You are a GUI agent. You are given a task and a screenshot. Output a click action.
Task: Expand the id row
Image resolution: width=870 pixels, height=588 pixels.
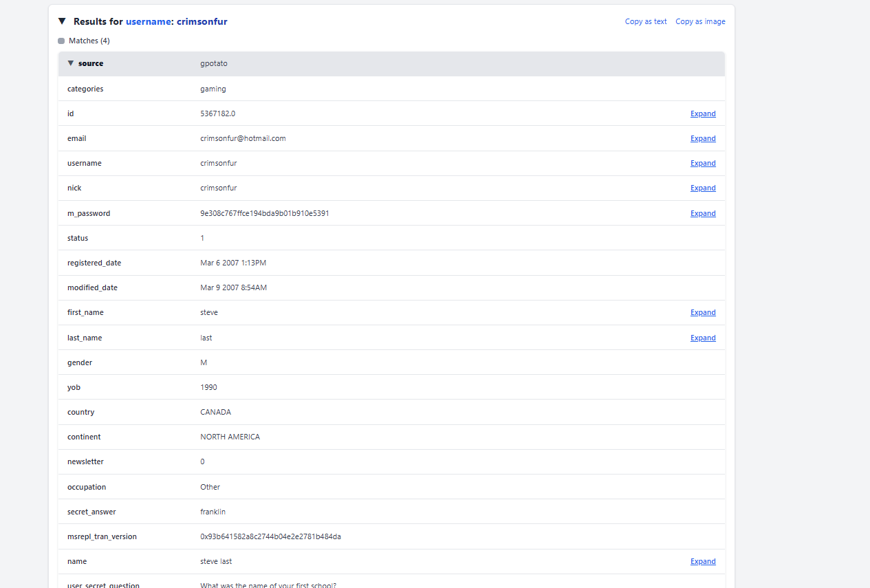click(x=703, y=113)
